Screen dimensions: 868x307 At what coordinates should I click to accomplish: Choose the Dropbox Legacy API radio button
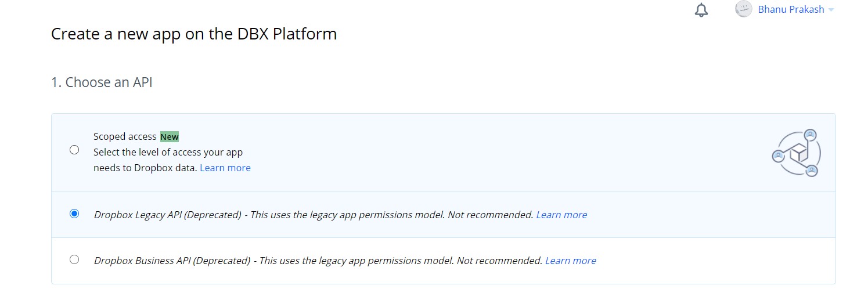coord(74,214)
